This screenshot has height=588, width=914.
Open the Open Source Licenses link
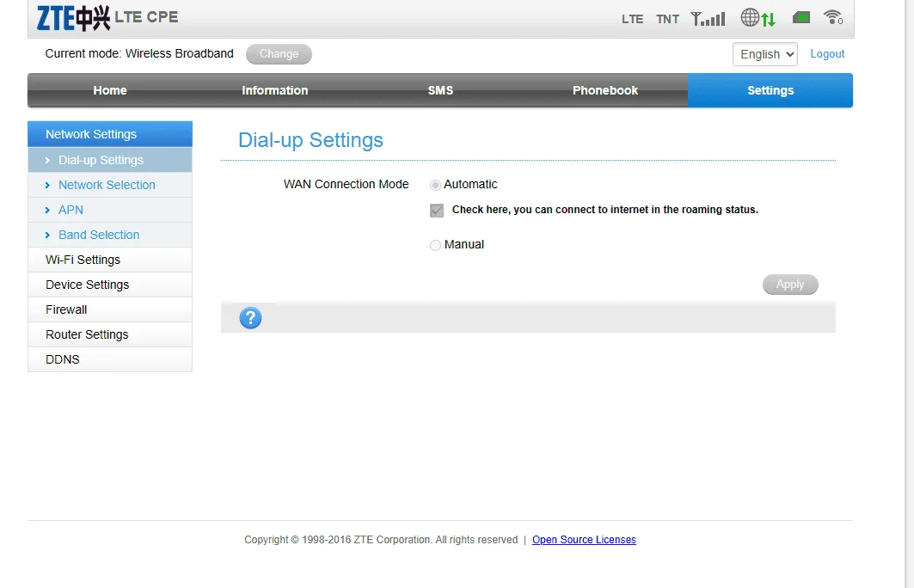[584, 540]
